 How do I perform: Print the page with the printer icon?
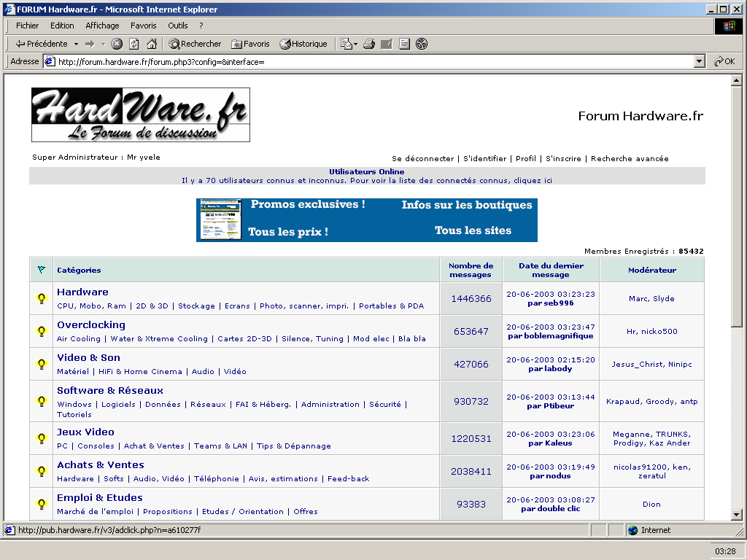point(369,44)
